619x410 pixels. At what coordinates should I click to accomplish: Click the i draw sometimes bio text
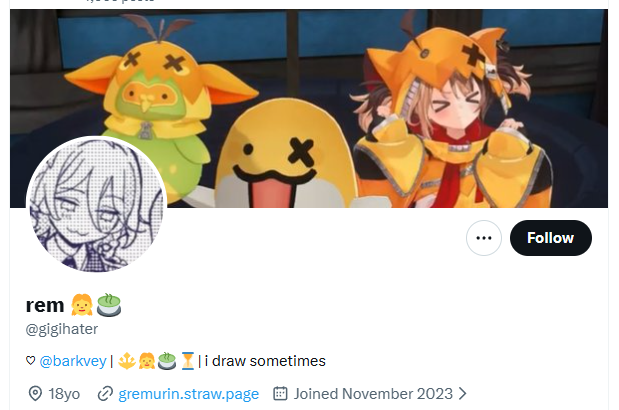[265, 361]
